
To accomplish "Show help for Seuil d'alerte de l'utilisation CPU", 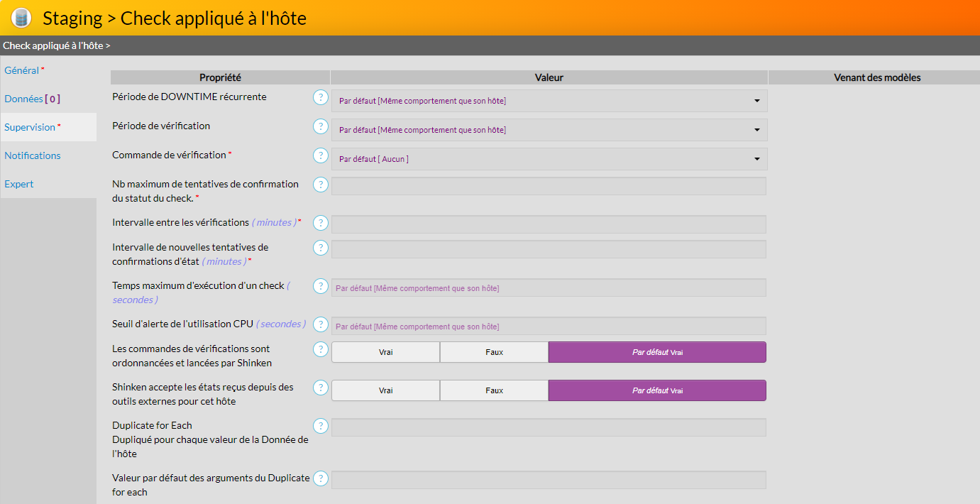I will pos(321,324).
